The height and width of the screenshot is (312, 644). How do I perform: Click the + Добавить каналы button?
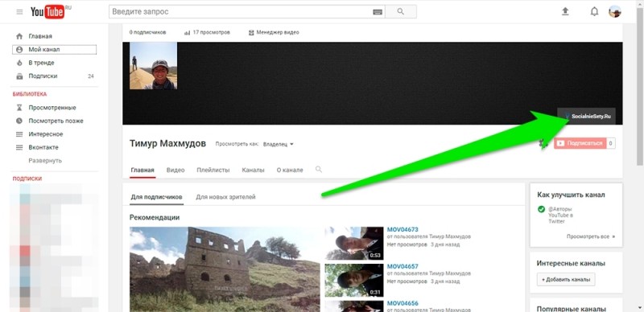[x=566, y=280]
